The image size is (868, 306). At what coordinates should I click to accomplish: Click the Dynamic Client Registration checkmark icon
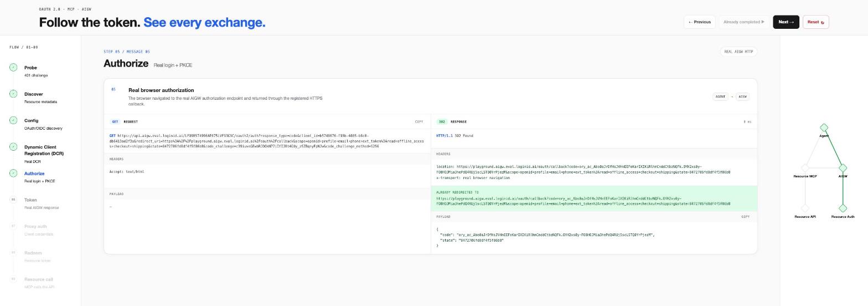tap(13, 147)
